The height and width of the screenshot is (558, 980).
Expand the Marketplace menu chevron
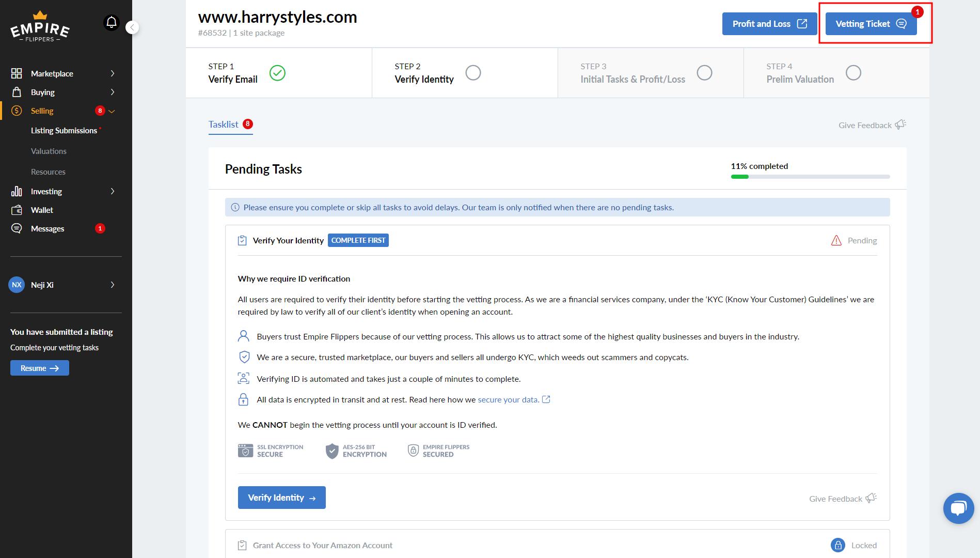click(113, 73)
